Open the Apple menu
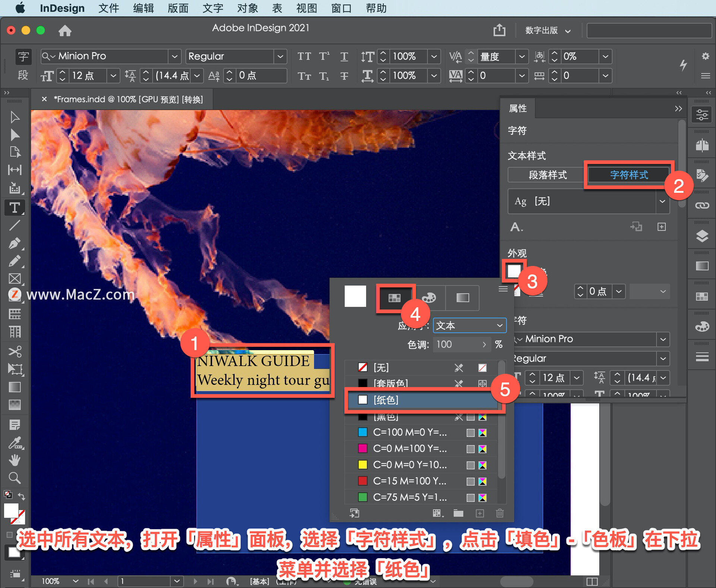 [x=20, y=8]
